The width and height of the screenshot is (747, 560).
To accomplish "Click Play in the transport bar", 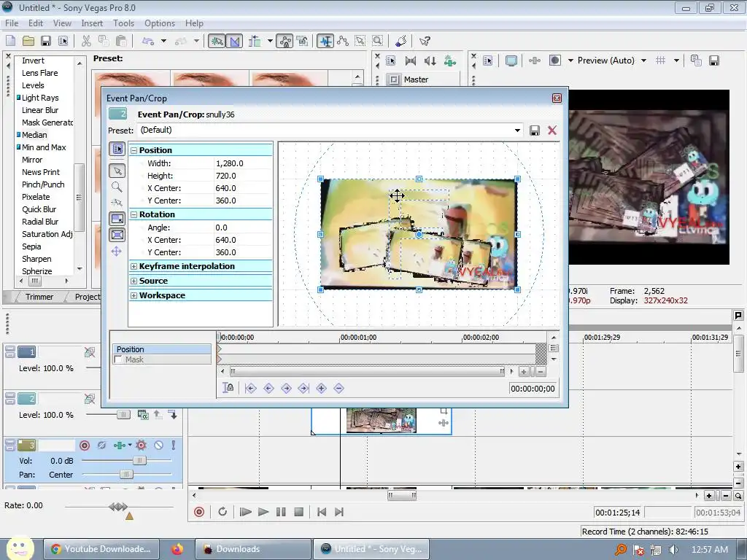I will [x=263, y=512].
